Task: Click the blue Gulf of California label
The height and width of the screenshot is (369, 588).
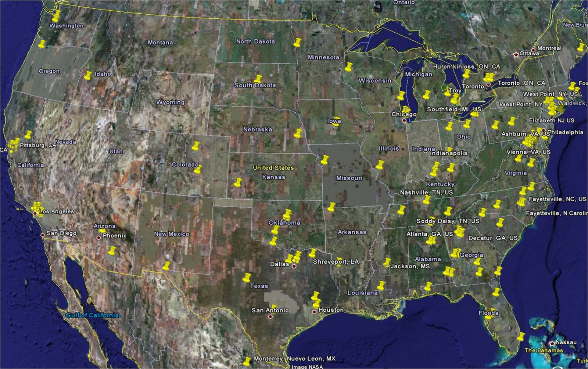Action: pos(92,315)
